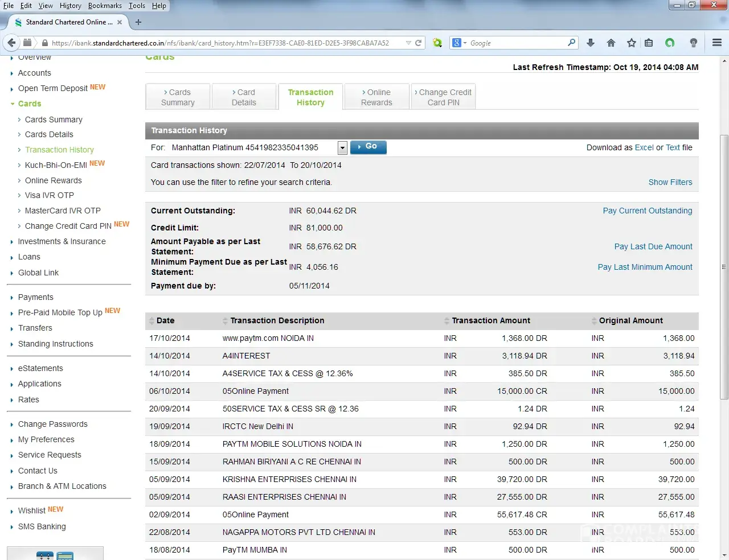Open the search engine selector dropdown

[458, 43]
